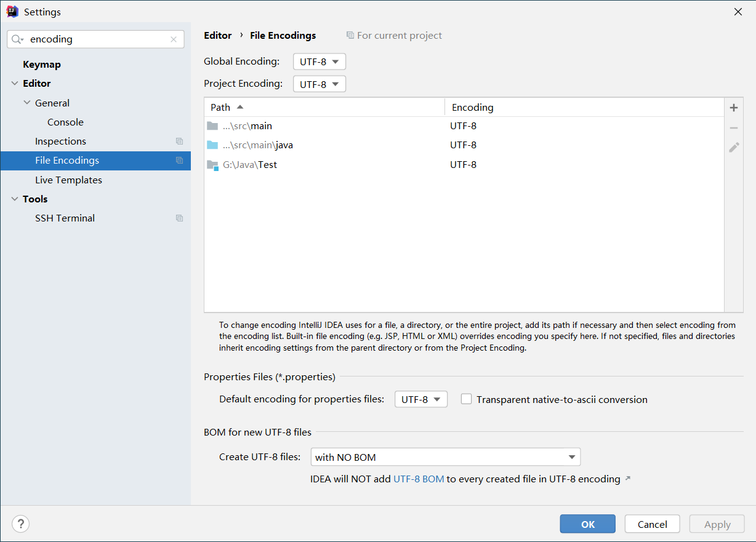Image resolution: width=756 pixels, height=542 pixels.
Task: Clear the search field with X icon
Action: click(174, 39)
